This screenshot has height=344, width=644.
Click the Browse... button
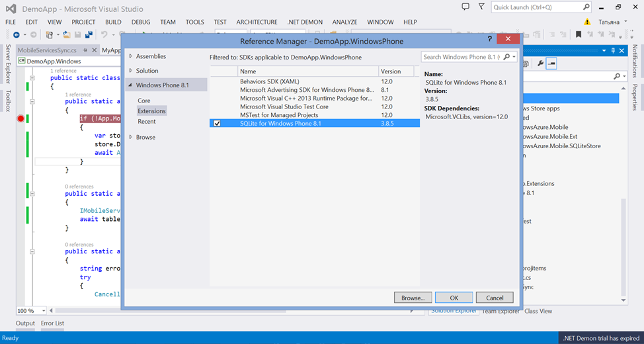413,298
